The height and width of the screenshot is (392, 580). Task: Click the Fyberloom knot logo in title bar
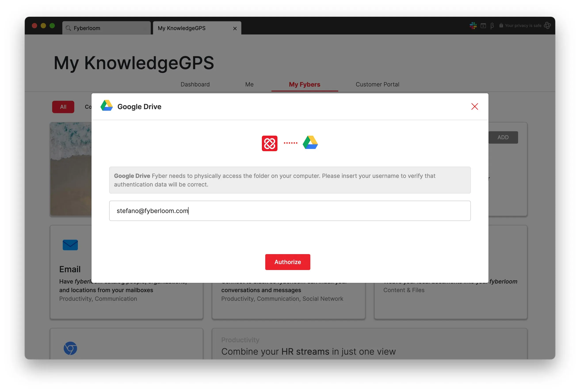pos(547,25)
